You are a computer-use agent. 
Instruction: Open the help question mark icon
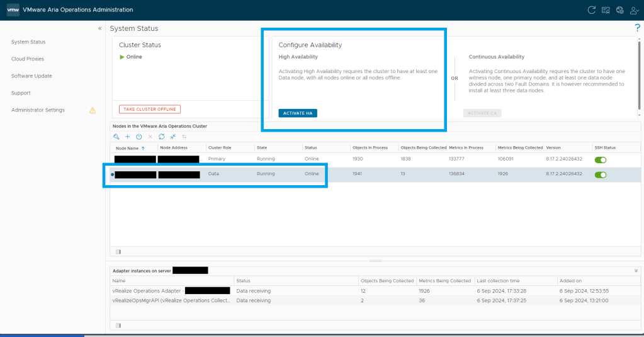click(x=637, y=28)
